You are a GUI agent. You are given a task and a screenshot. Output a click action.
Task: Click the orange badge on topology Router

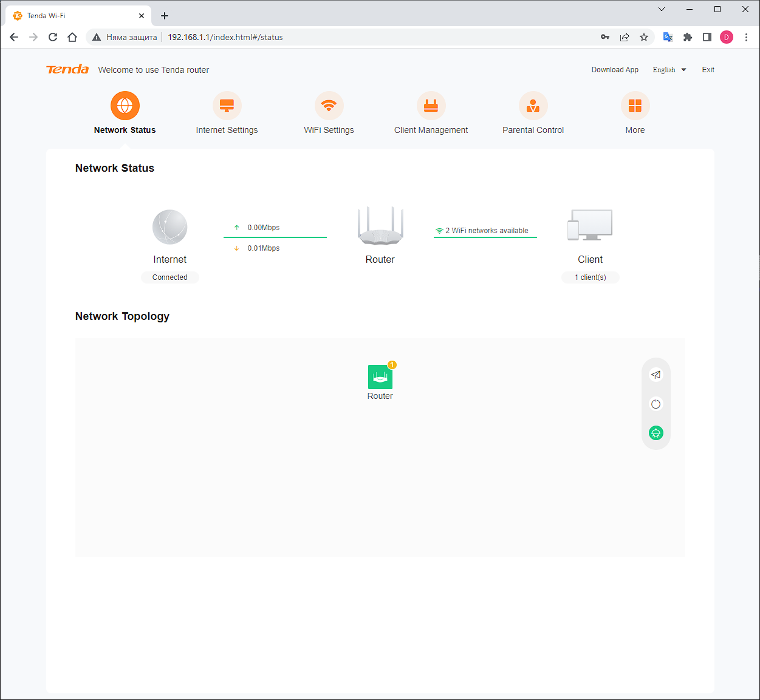(x=392, y=365)
